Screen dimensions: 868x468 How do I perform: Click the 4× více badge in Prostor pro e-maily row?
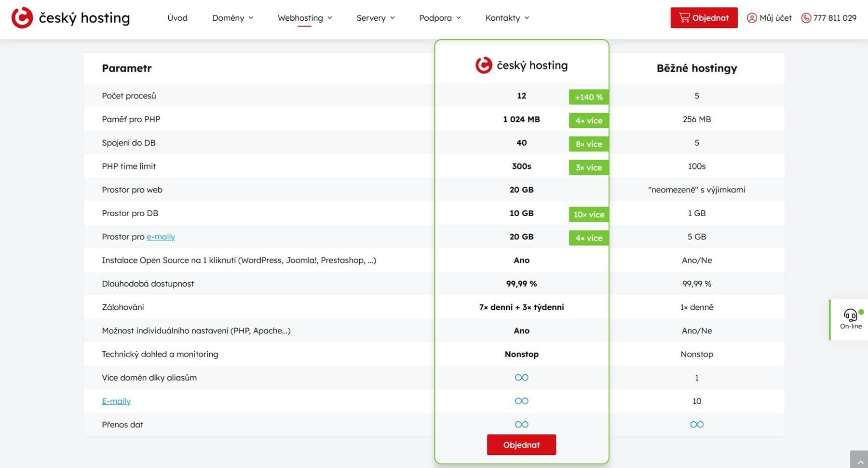coord(589,238)
